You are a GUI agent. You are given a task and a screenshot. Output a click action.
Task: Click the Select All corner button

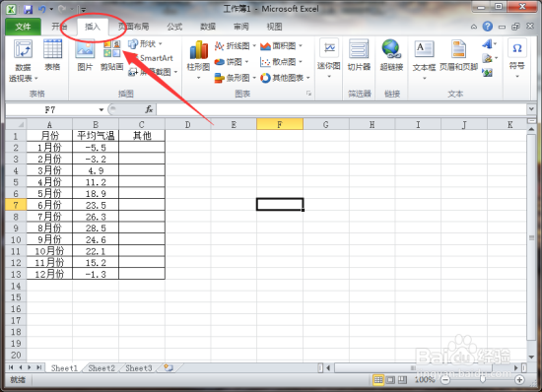pos(16,124)
